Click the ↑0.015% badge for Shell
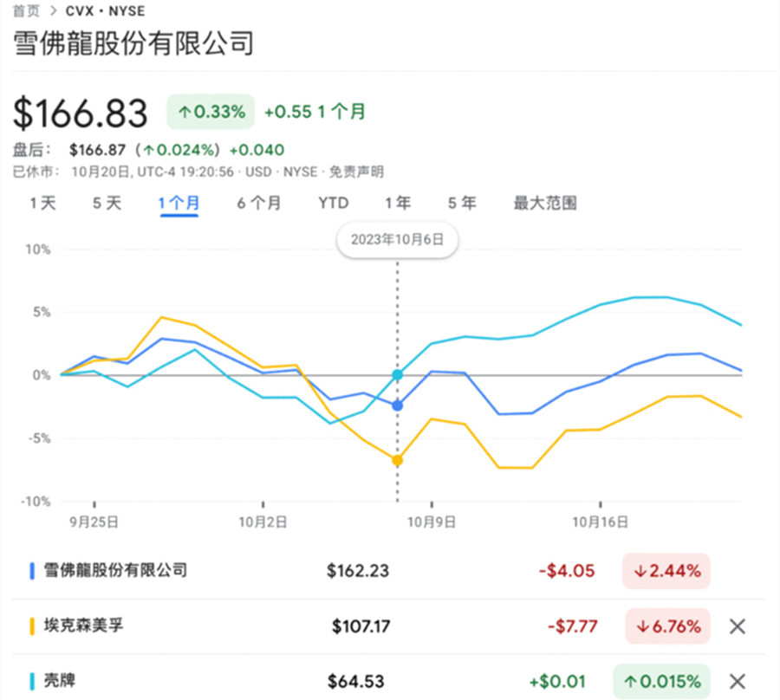Image resolution: width=780 pixels, height=700 pixels. (x=662, y=681)
